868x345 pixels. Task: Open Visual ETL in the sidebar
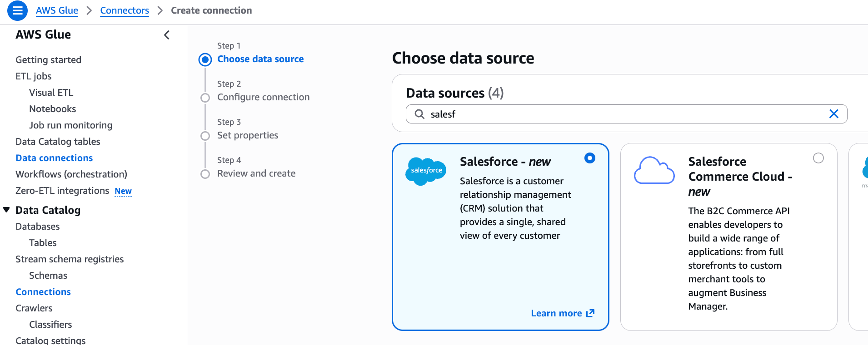51,93
